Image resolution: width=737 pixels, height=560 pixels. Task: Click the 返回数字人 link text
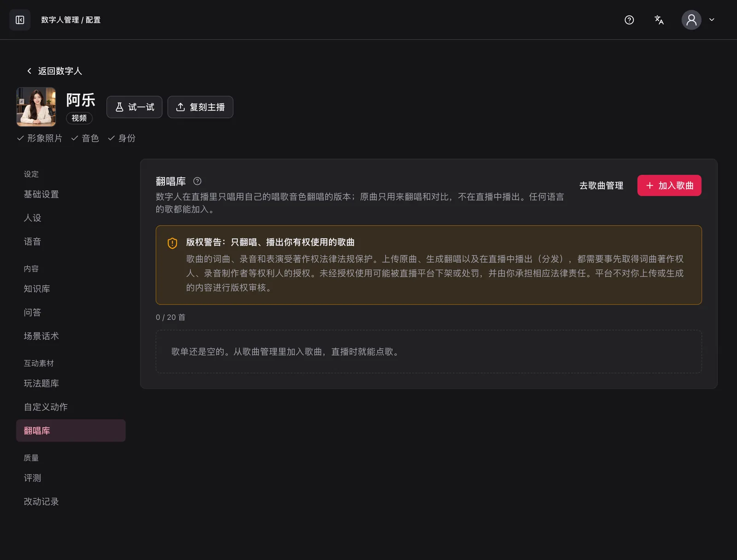(60, 71)
